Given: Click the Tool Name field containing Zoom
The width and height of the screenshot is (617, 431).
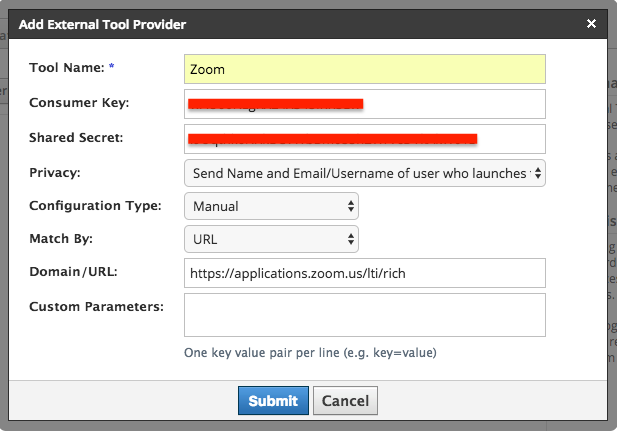Looking at the screenshot, I should [365, 69].
